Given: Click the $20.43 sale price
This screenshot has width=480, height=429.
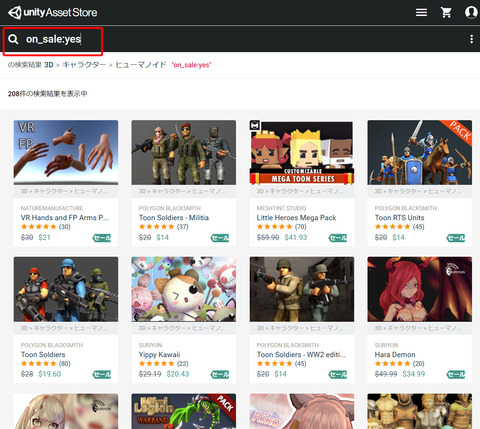Looking at the screenshot, I should tap(178, 374).
